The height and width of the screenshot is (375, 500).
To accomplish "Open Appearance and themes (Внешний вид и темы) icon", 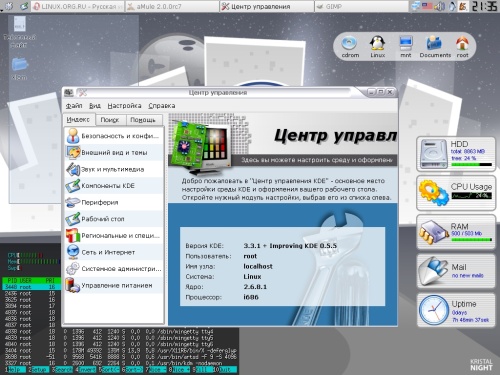I will tap(73, 152).
